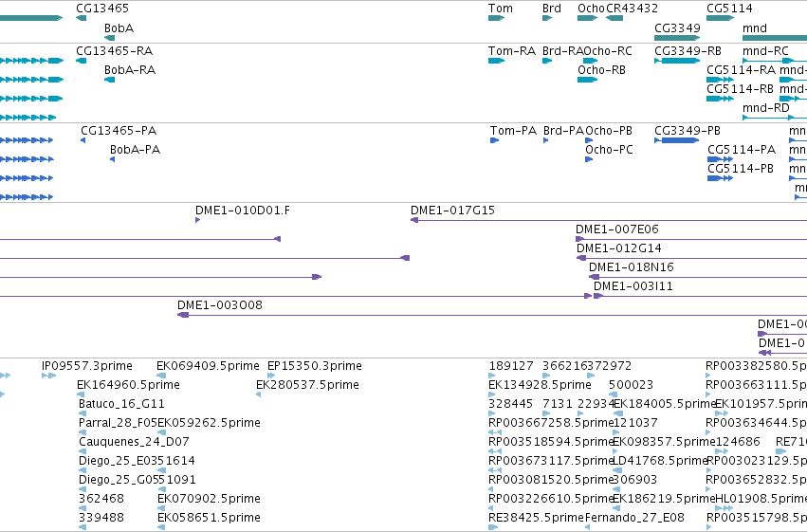Click clone DME1-017G15
807x532 pixels.
(452, 211)
